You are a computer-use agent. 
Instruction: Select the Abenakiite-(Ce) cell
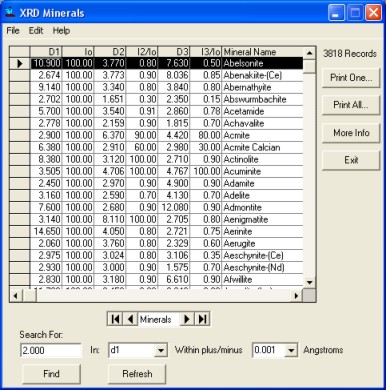point(263,75)
